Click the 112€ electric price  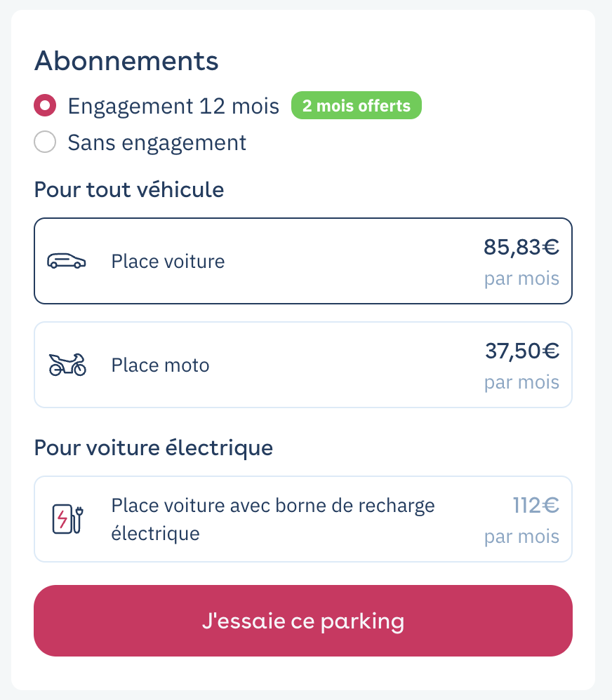[536, 505]
